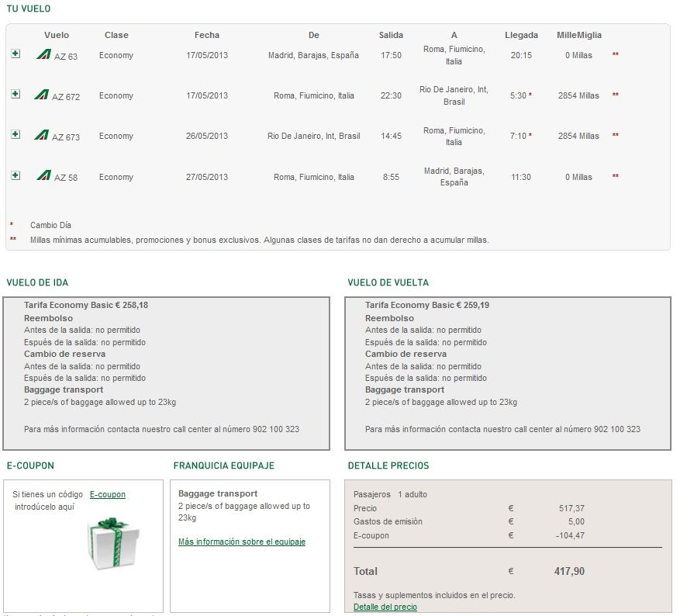Image resolution: width=680 pixels, height=616 pixels.
Task: Select the return Tarifa Economy Basic € 259,19 box
Action: click(508, 373)
